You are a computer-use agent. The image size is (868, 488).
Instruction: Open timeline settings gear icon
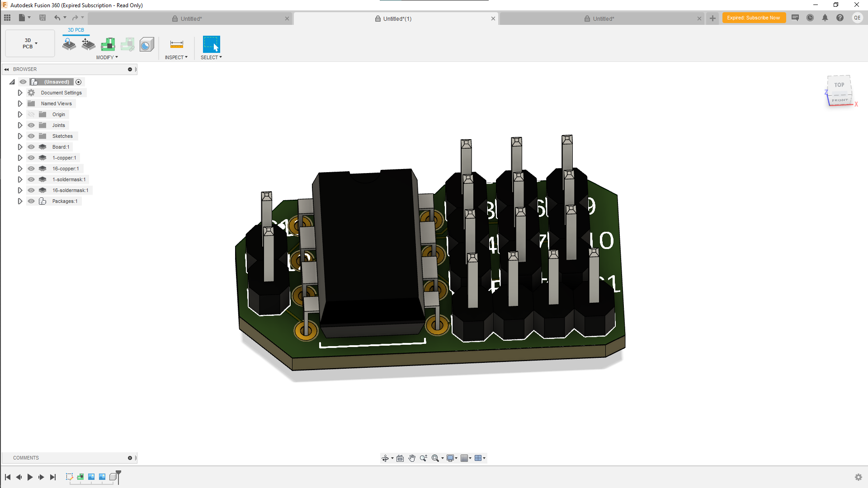[859, 477]
